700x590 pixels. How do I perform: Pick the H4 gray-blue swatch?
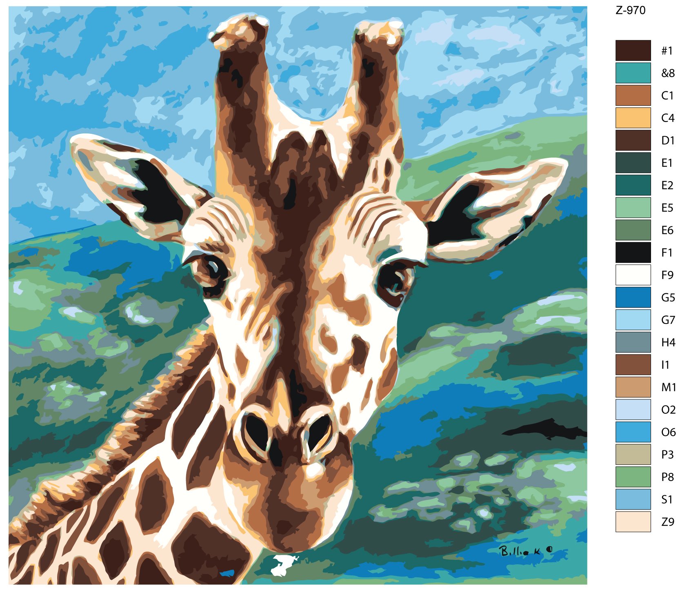[x=633, y=342]
